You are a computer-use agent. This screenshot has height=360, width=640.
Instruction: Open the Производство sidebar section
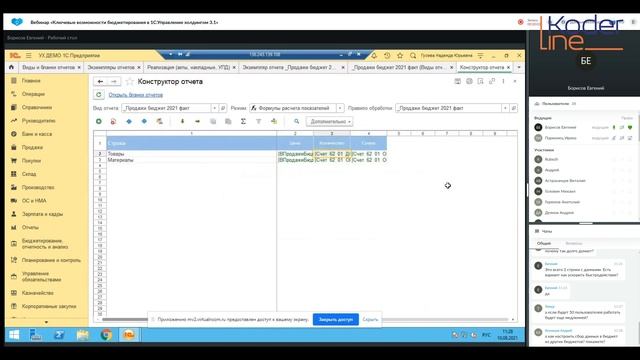click(38, 187)
